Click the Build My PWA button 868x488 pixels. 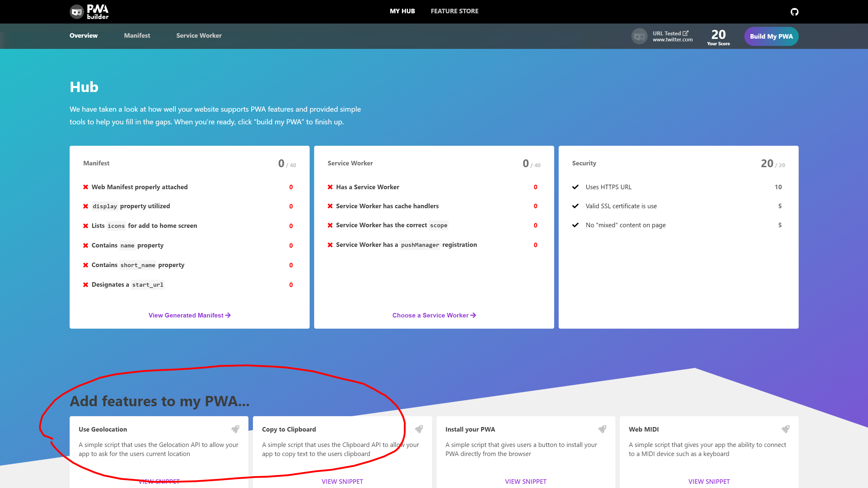(771, 37)
